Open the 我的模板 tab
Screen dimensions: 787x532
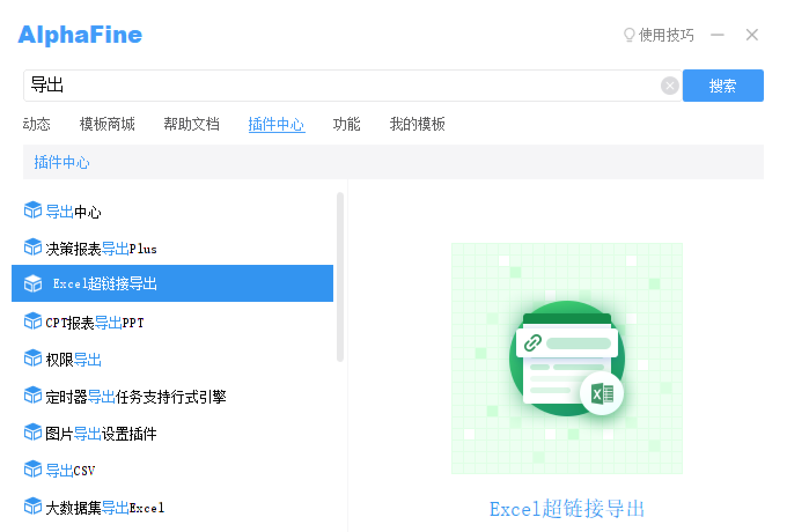[417, 124]
